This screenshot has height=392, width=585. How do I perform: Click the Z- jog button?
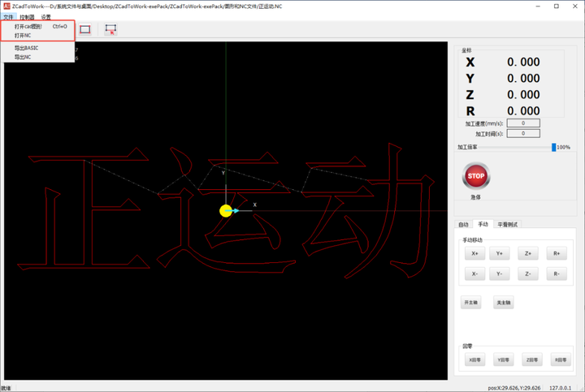coord(528,274)
